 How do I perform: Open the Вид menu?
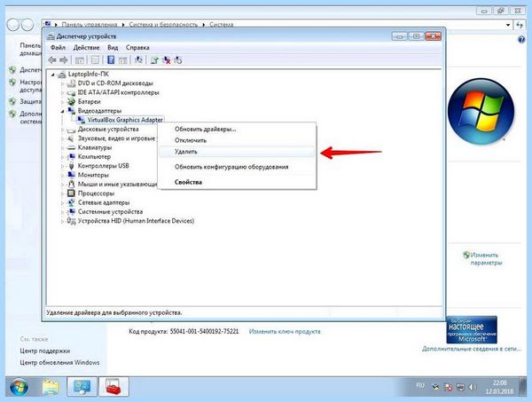pyautogui.click(x=113, y=48)
